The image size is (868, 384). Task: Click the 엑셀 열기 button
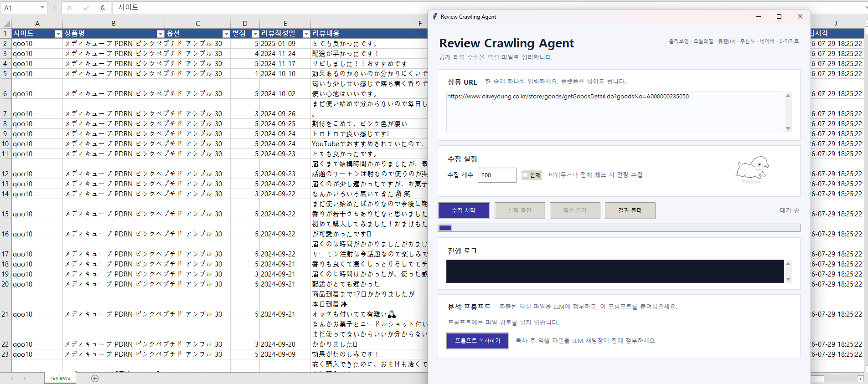click(x=575, y=210)
